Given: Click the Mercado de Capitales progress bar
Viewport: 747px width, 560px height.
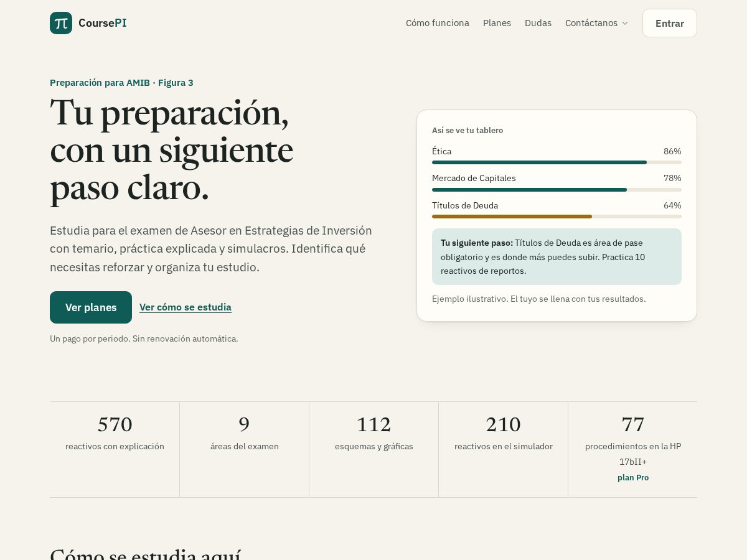Looking at the screenshot, I should point(557,190).
